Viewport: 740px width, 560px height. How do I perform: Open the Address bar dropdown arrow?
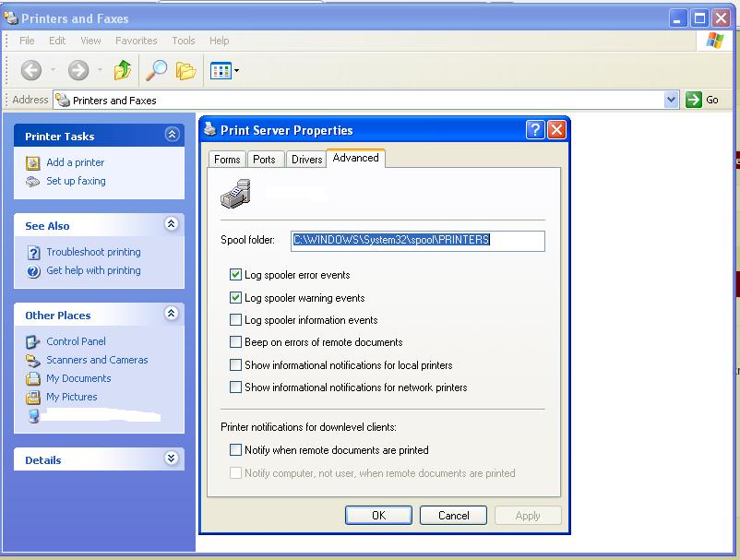click(x=671, y=100)
